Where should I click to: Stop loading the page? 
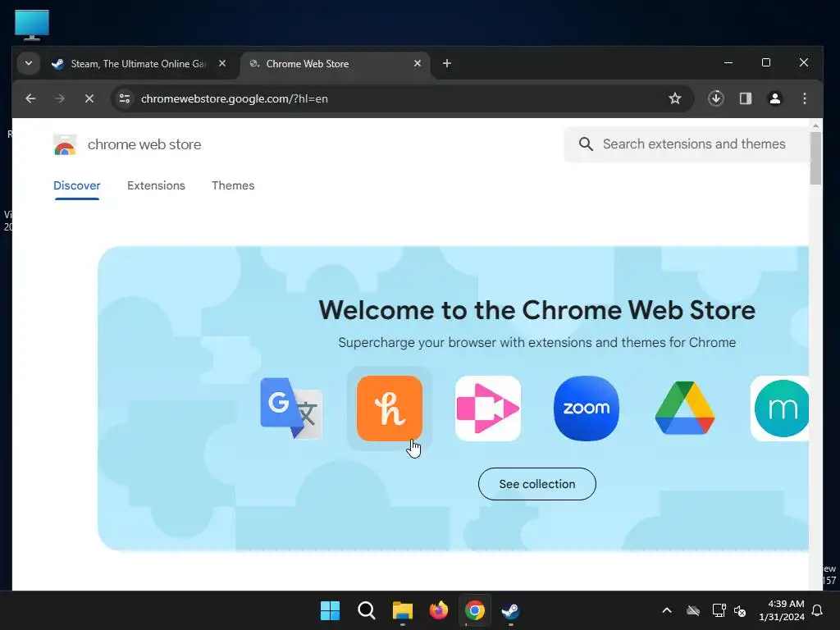(x=89, y=98)
